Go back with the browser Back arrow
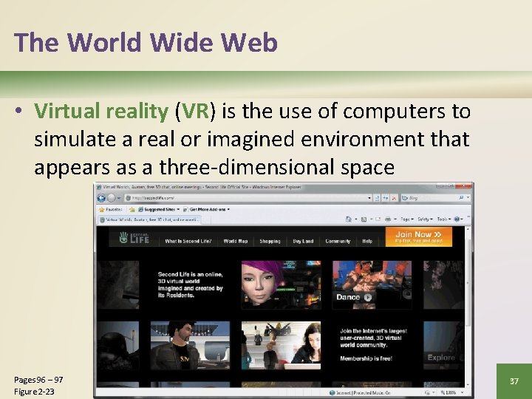This screenshot has width=532, height=399. (101, 198)
